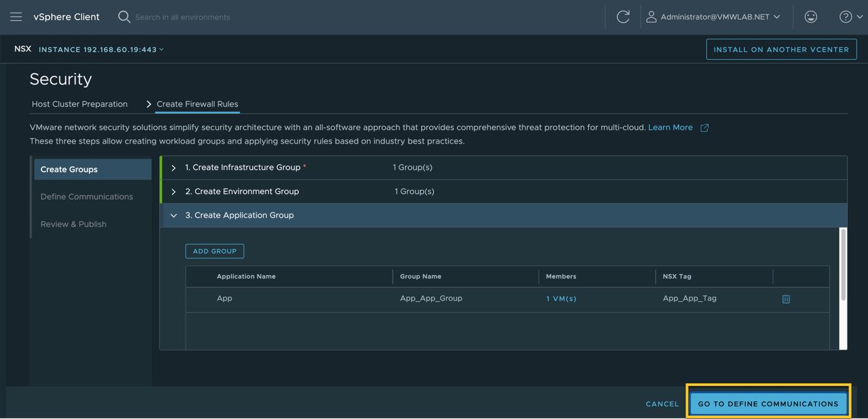Click the user account icon
Viewport: 868px width, 419px height.
[651, 17]
